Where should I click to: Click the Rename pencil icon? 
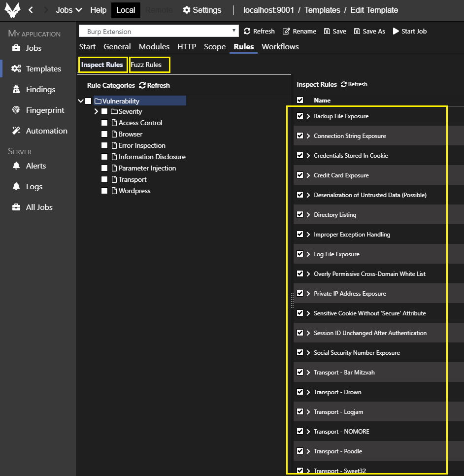click(286, 31)
